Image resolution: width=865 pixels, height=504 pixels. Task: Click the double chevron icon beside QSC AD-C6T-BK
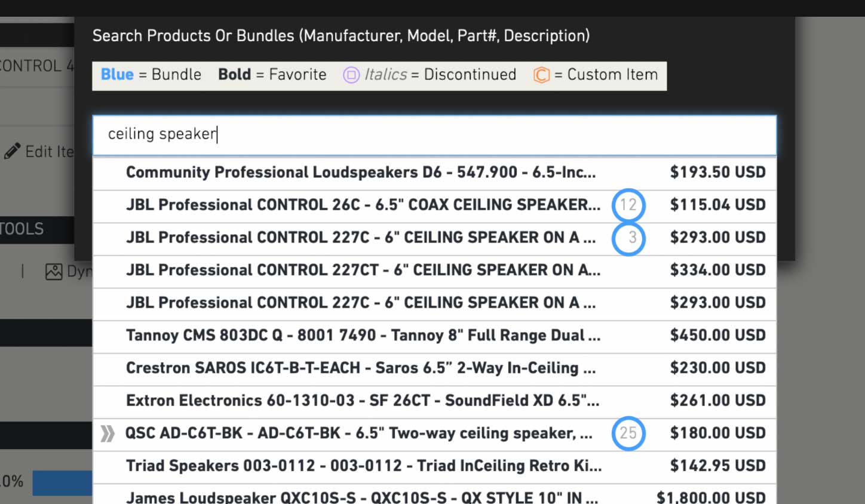coord(108,434)
